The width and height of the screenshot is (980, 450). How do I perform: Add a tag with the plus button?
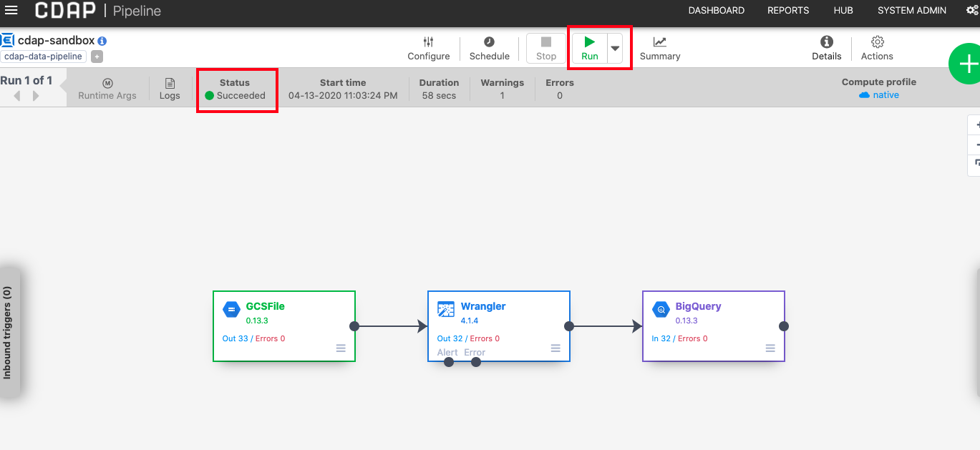[97, 57]
